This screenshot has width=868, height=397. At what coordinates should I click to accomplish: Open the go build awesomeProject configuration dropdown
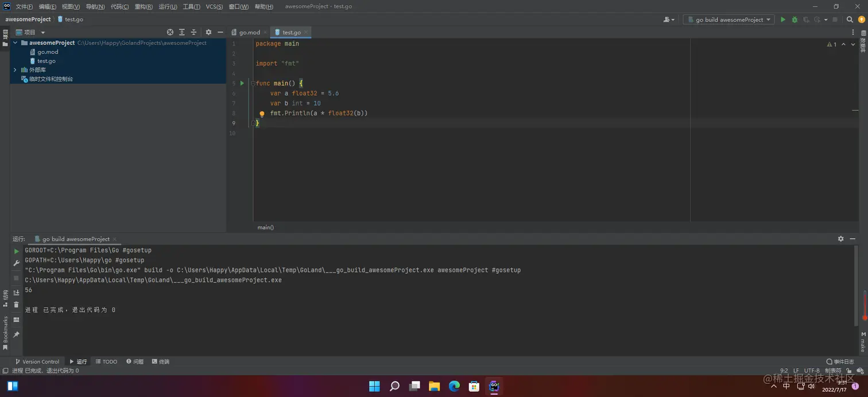729,20
